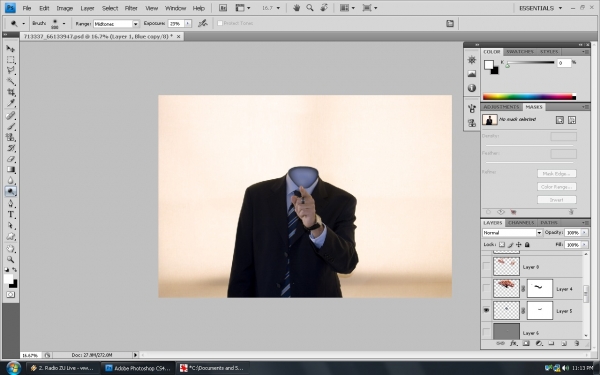Toggle lock transparent pixels
The height and width of the screenshot is (375, 600).
[502, 245]
